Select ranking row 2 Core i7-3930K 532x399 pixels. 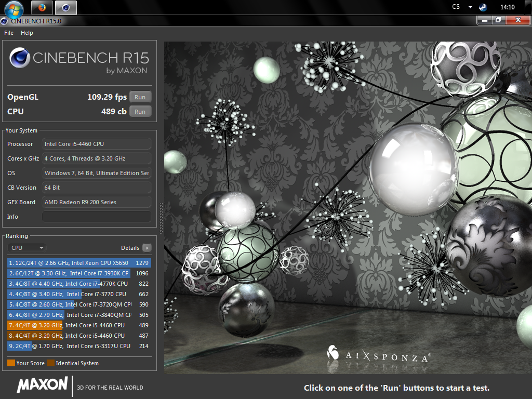pyautogui.click(x=79, y=273)
